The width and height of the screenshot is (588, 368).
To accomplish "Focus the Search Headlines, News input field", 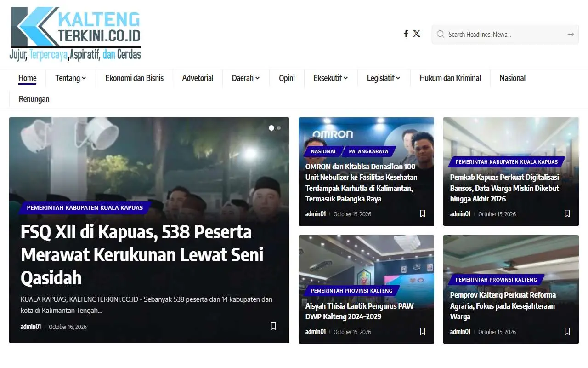I will coord(505,34).
